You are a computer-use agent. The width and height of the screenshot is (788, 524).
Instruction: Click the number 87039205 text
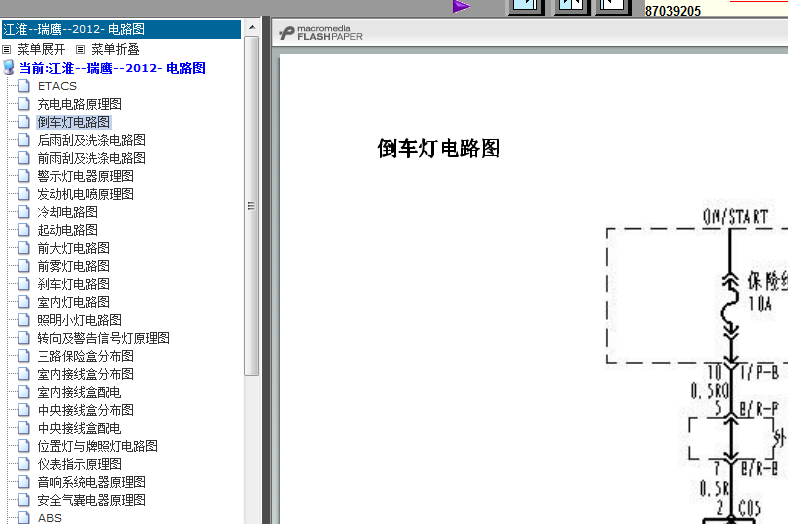click(x=673, y=11)
